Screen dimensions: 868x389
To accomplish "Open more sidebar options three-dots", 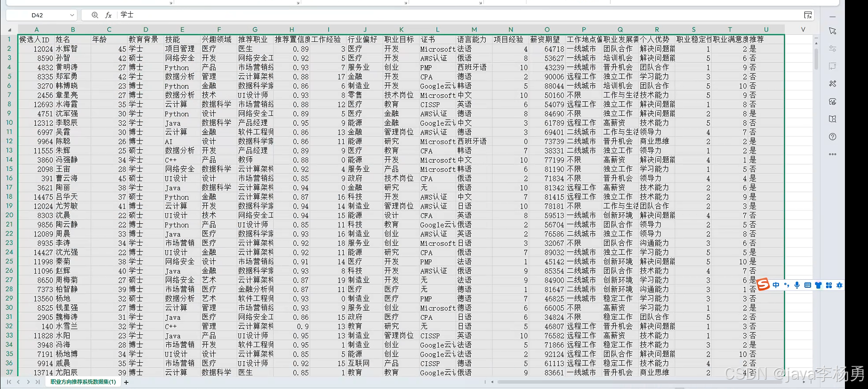I will pyautogui.click(x=832, y=154).
